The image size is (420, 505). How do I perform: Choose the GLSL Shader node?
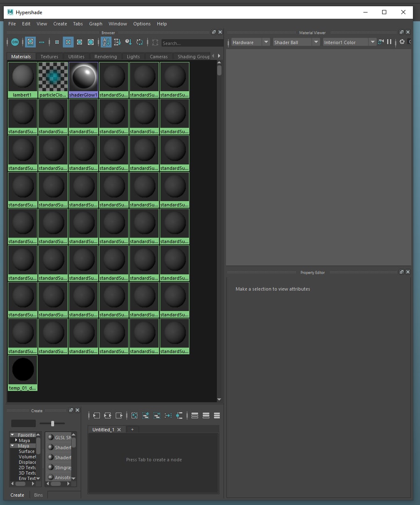(59, 438)
